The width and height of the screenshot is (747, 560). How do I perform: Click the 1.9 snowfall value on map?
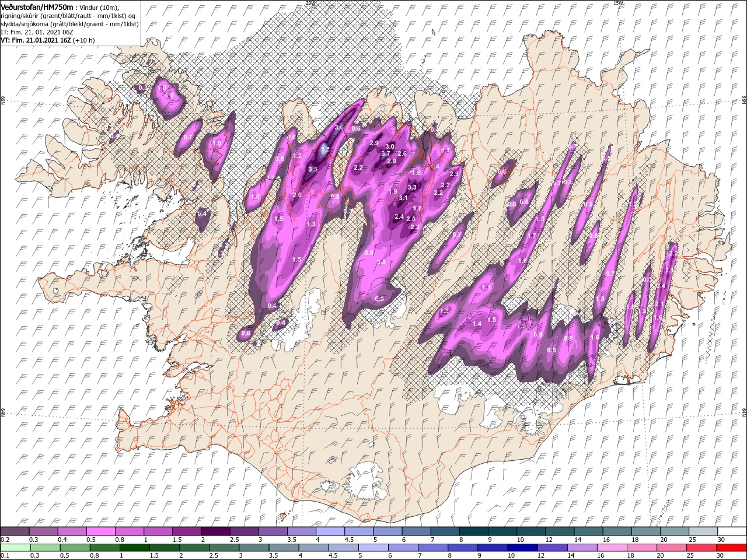click(393, 191)
